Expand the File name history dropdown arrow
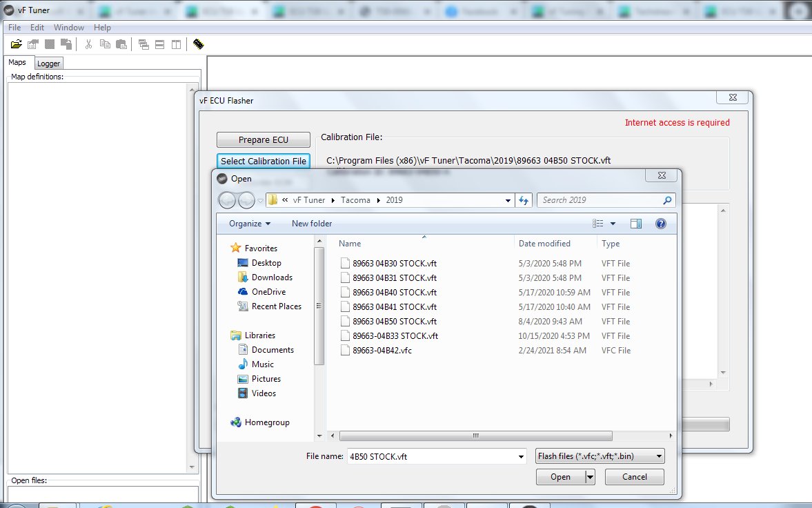 (521, 457)
